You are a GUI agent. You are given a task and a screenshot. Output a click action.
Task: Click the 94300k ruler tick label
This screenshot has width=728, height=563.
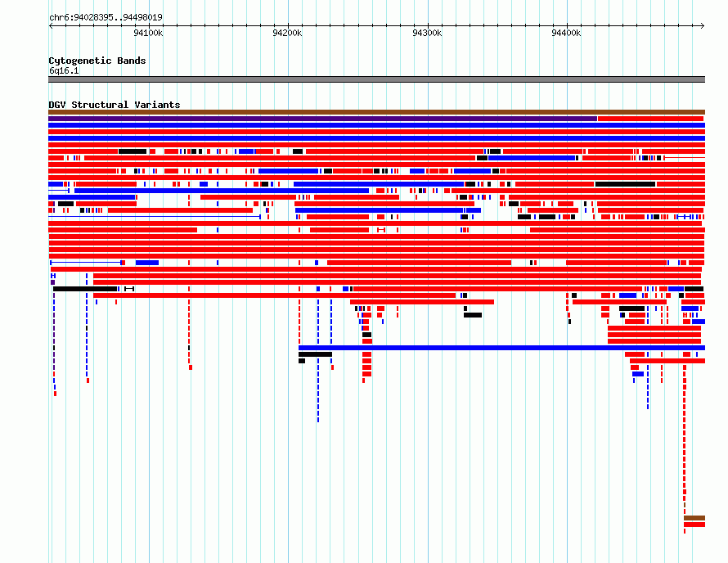pos(427,33)
